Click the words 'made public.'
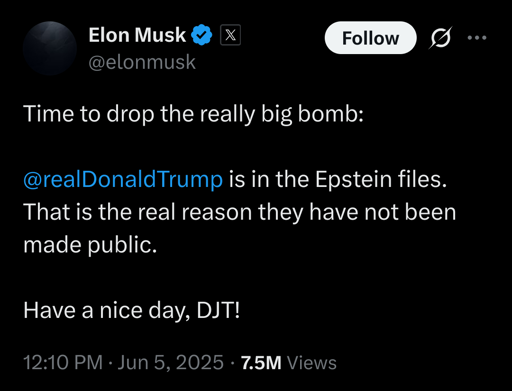 point(90,245)
